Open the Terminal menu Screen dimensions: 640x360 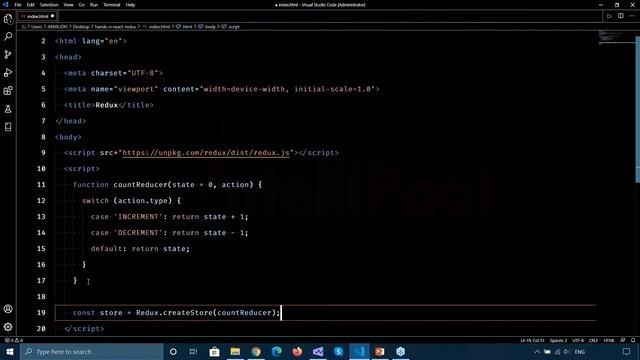pyautogui.click(x=111, y=5)
